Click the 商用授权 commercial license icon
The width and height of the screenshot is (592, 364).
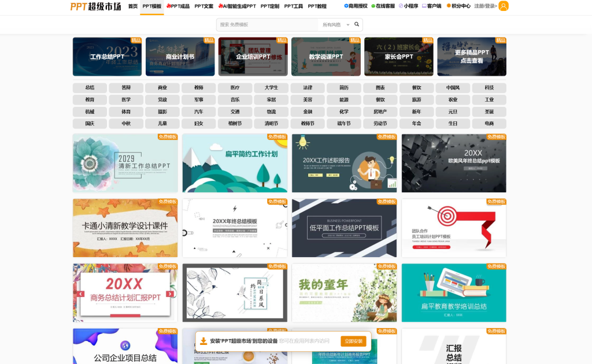[346, 6]
